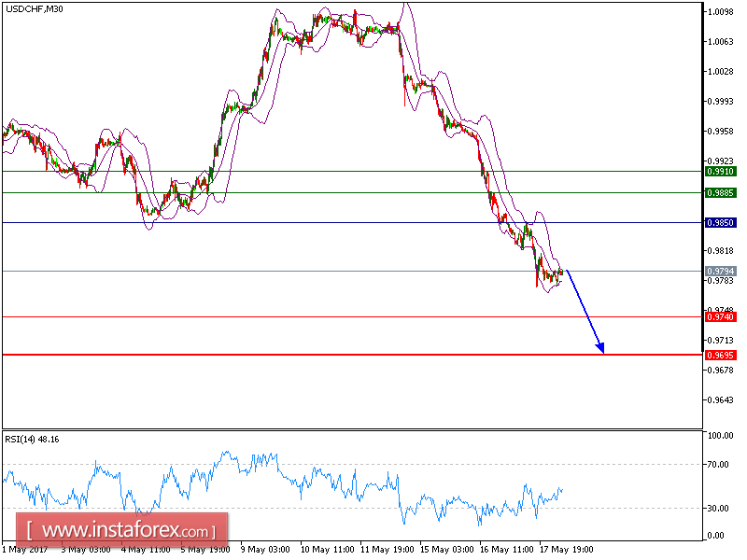This screenshot has height=560, width=747.
Task: Click the 0.9643 price axis value
Action: (720, 400)
